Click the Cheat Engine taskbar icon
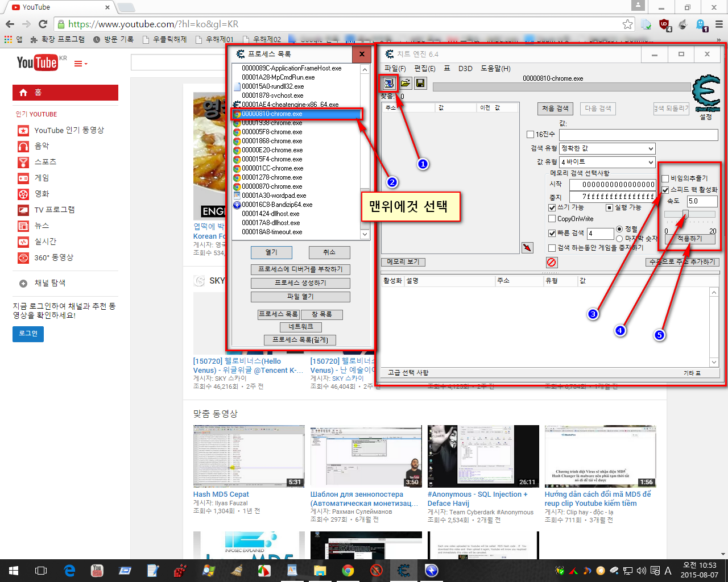Image resolution: width=728 pixels, height=582 pixels. 404,571
